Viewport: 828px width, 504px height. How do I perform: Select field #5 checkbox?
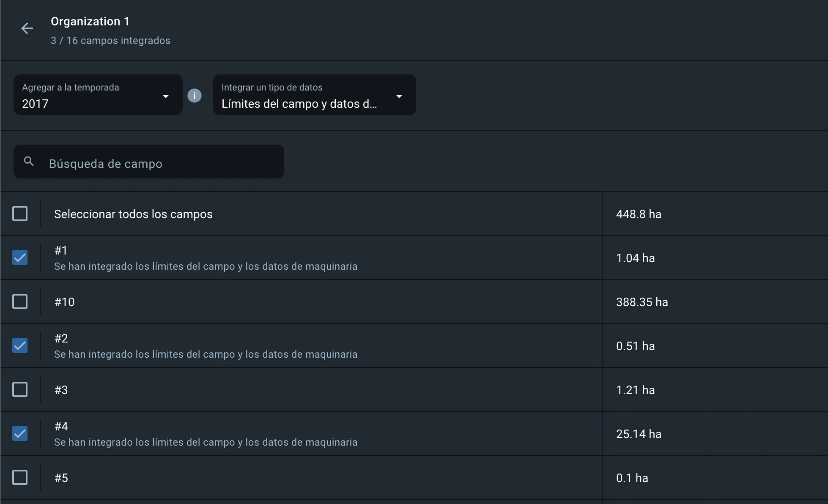tap(20, 477)
